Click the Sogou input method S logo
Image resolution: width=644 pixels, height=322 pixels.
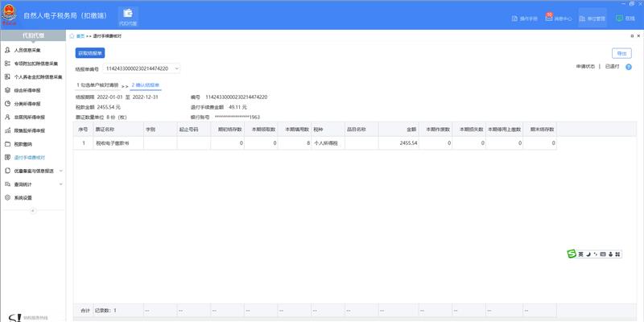point(572,254)
